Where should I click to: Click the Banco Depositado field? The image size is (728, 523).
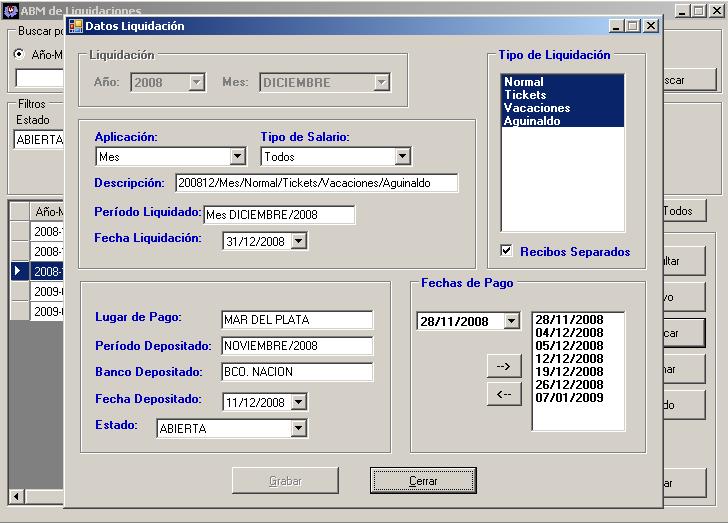pos(297,372)
